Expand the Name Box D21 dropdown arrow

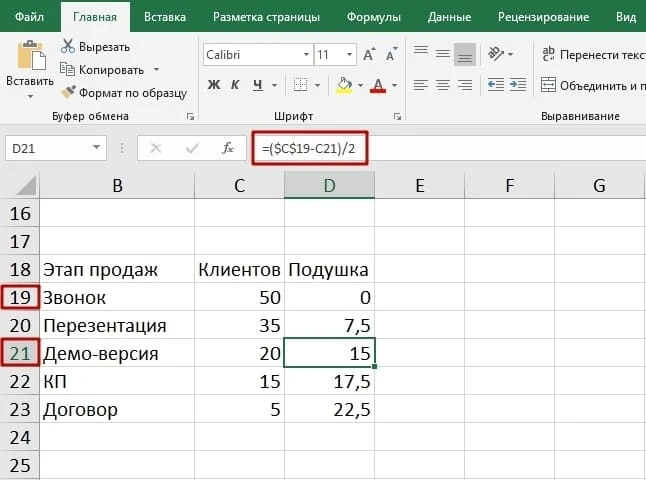point(96,148)
